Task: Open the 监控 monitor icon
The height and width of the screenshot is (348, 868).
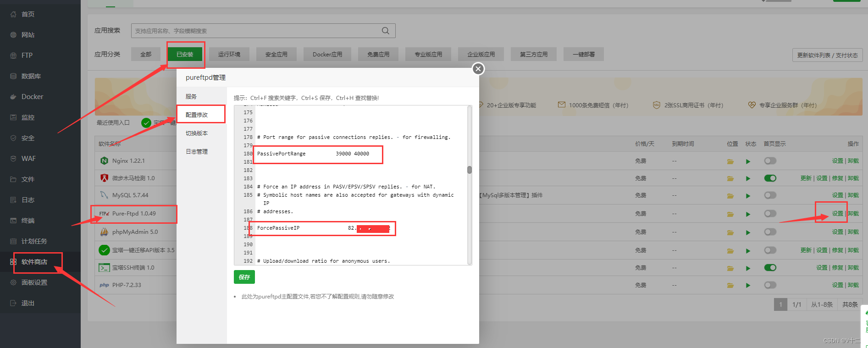Action: (x=13, y=117)
